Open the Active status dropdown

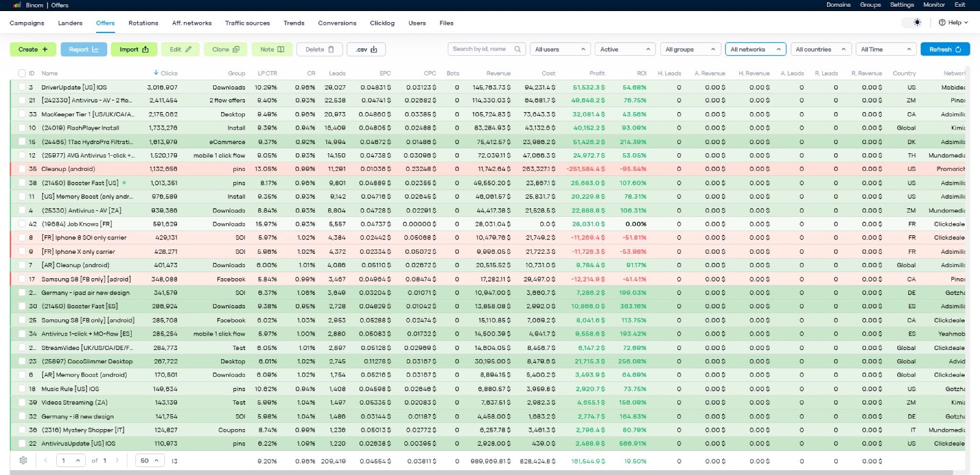[x=625, y=50]
